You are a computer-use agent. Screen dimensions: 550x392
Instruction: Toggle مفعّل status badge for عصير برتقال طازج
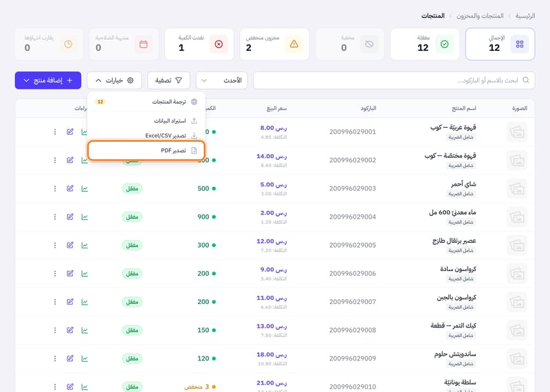tap(132, 245)
